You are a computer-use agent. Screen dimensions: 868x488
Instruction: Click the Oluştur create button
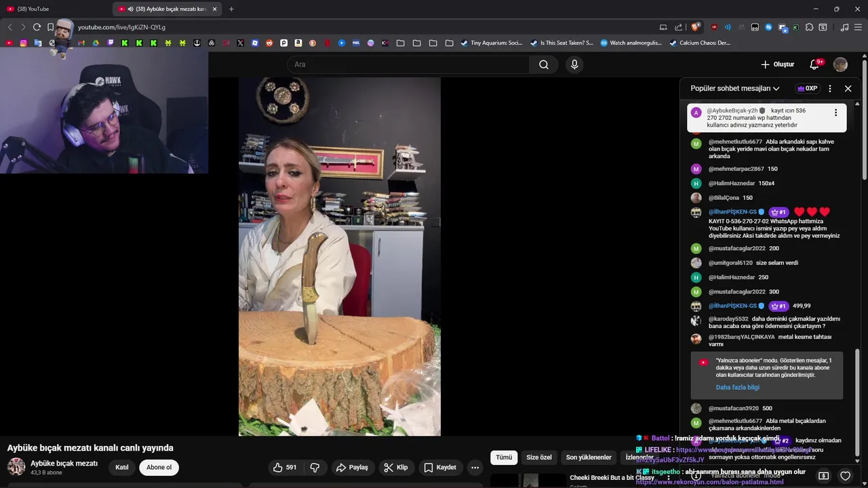coord(777,64)
